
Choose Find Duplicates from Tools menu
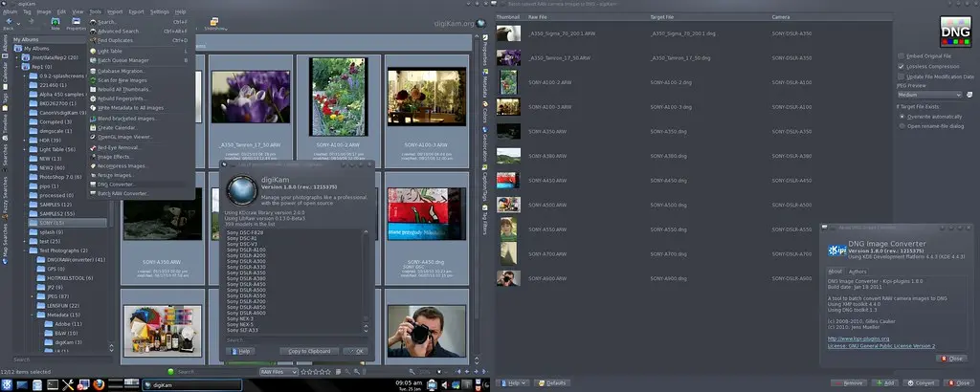point(142,40)
